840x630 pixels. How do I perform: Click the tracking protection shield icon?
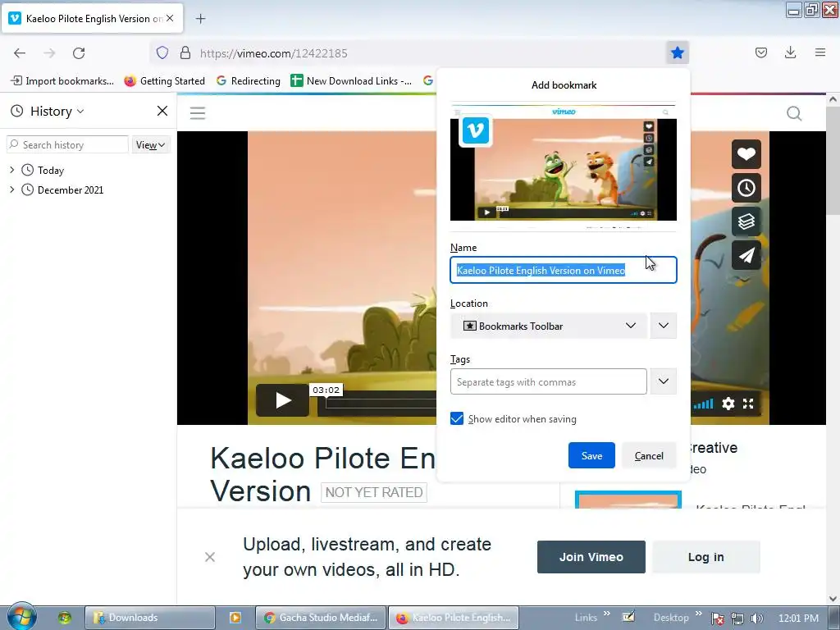[162, 52]
